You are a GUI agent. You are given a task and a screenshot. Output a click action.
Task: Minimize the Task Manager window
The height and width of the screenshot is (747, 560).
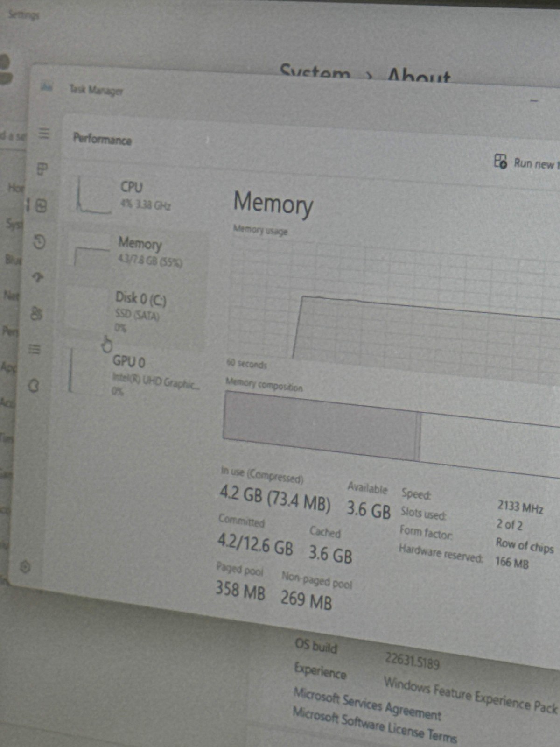point(535,100)
